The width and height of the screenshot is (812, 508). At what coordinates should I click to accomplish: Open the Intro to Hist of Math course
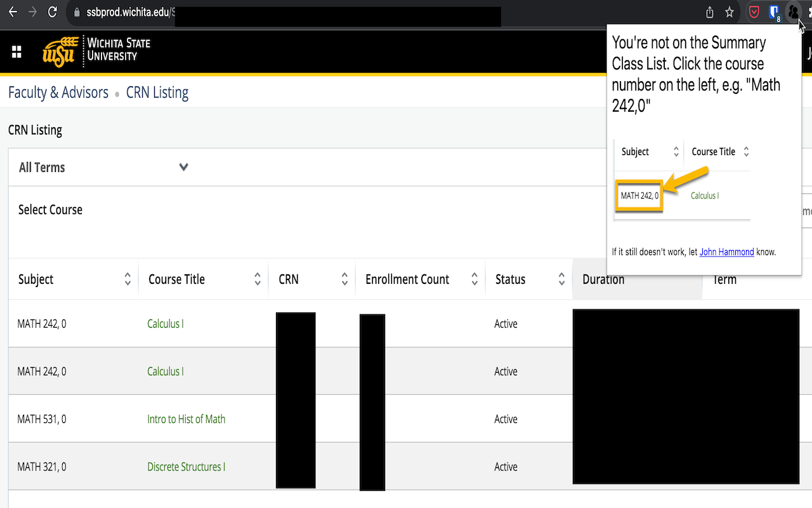point(187,419)
